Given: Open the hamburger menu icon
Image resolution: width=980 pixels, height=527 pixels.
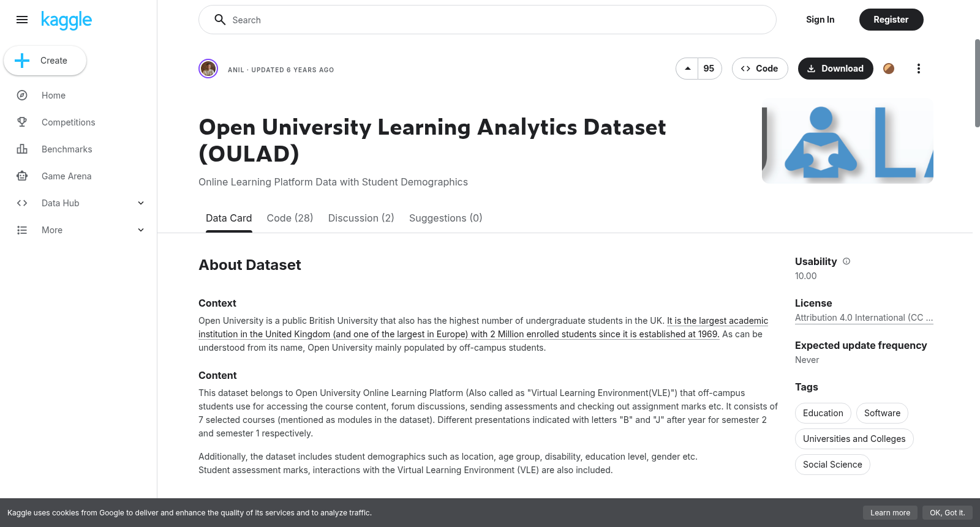Looking at the screenshot, I should 22,20.
